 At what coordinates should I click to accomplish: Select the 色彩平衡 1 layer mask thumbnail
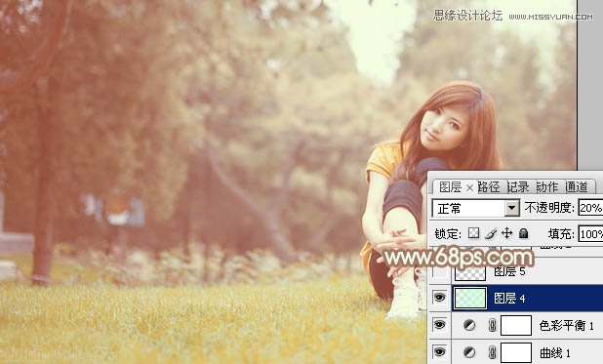pos(516,326)
